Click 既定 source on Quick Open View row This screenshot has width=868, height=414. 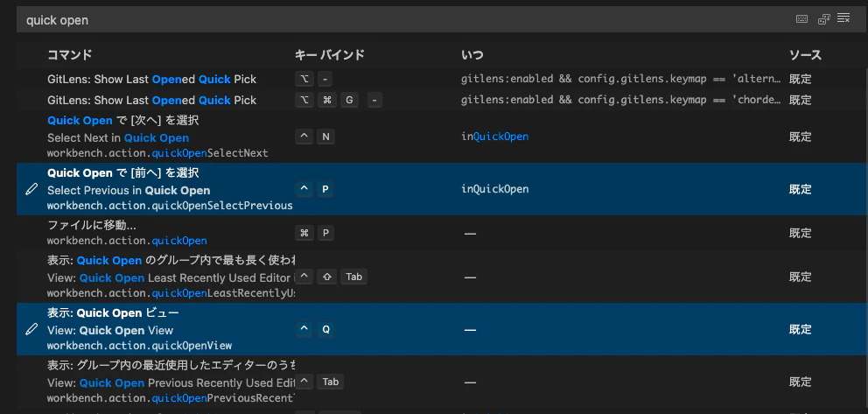tap(800, 329)
